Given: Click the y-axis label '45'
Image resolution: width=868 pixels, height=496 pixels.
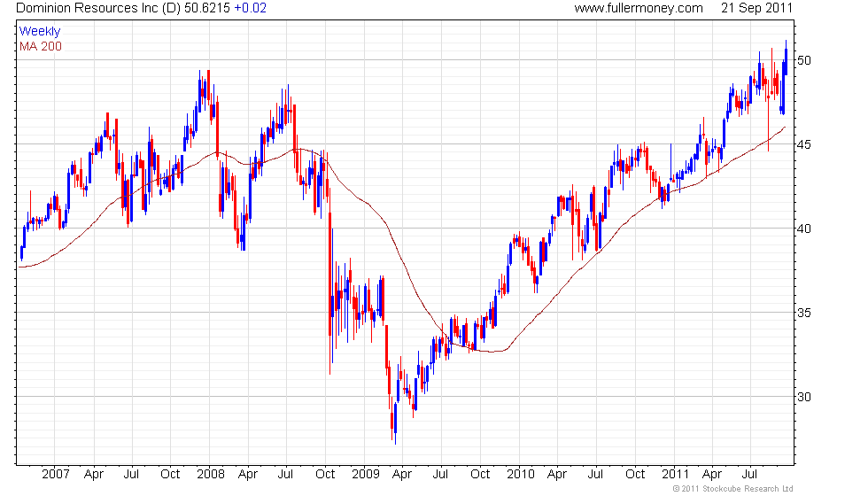Looking at the screenshot, I should (803, 144).
